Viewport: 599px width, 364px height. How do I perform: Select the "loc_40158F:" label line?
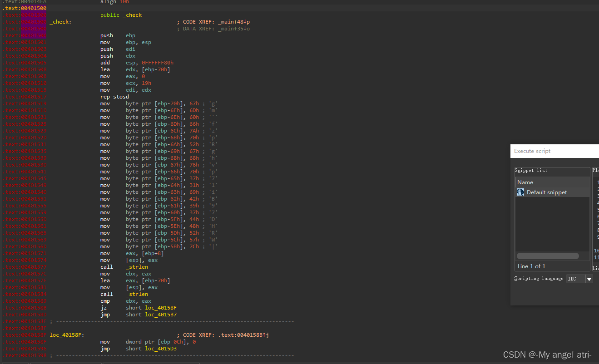tap(67, 335)
